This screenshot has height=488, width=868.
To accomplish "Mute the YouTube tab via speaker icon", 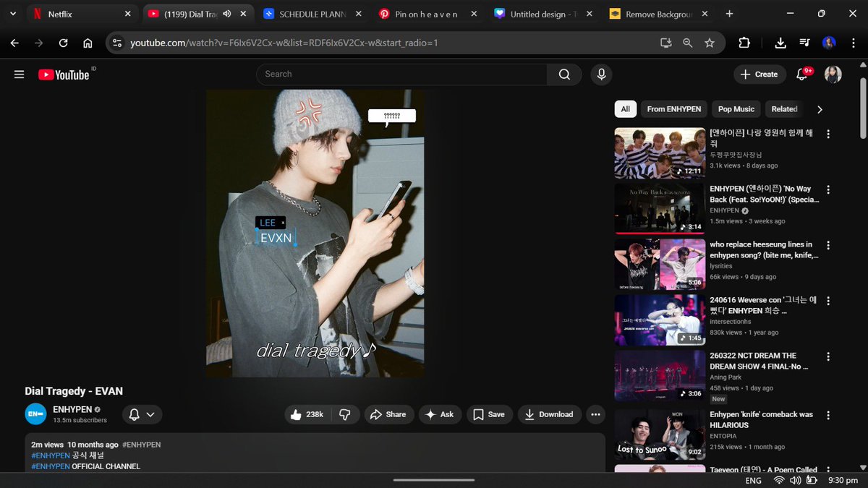I will tap(227, 14).
